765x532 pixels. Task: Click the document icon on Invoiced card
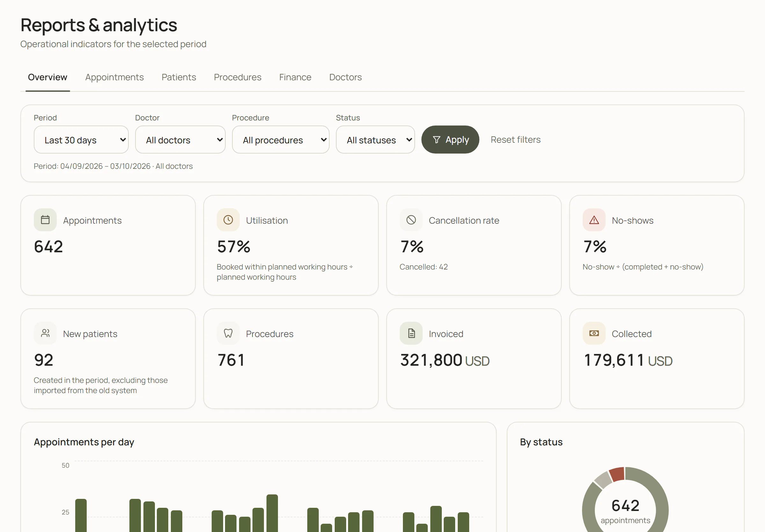tap(411, 333)
